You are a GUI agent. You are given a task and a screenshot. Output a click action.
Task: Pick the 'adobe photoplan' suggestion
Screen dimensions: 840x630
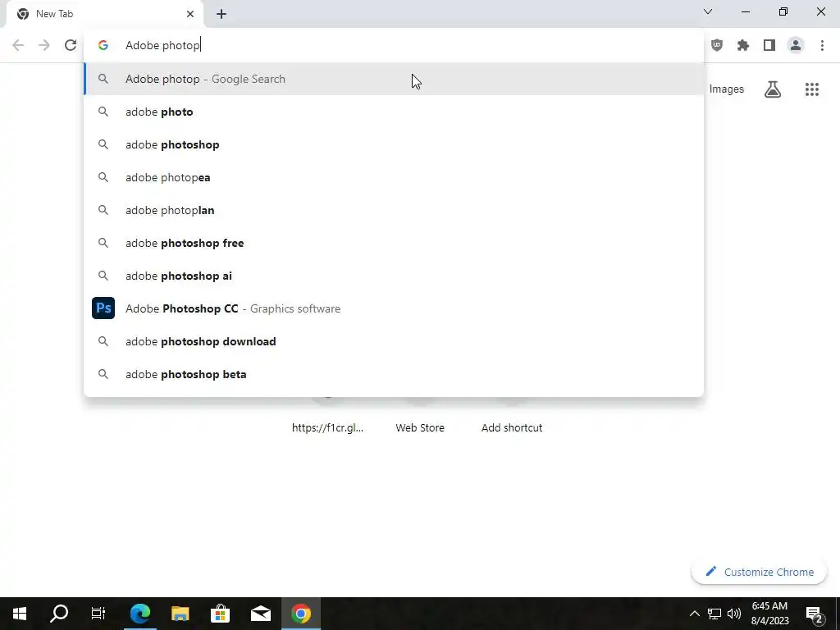click(x=394, y=210)
